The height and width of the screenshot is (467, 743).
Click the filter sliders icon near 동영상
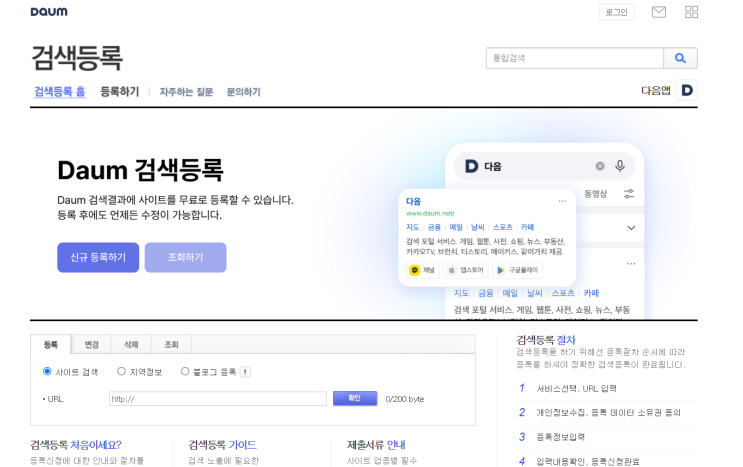point(629,193)
